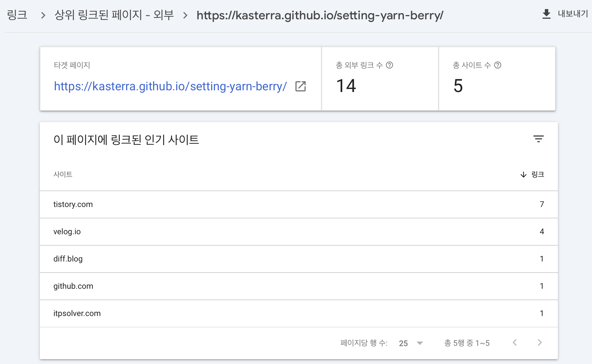Navigate to the 링크 breadcrumb
The width and height of the screenshot is (592, 364).
coord(17,15)
